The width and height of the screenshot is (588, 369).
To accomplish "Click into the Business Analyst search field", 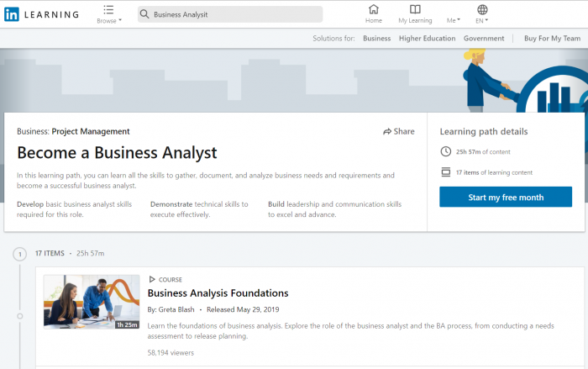I will (235, 14).
